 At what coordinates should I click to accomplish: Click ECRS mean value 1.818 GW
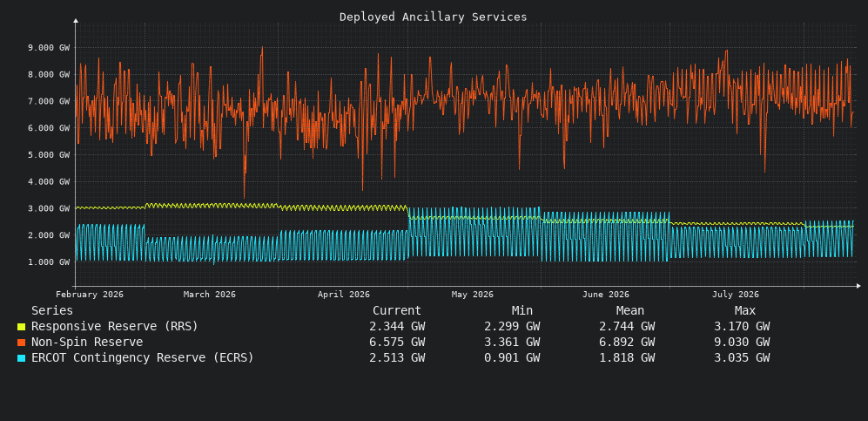click(x=627, y=358)
